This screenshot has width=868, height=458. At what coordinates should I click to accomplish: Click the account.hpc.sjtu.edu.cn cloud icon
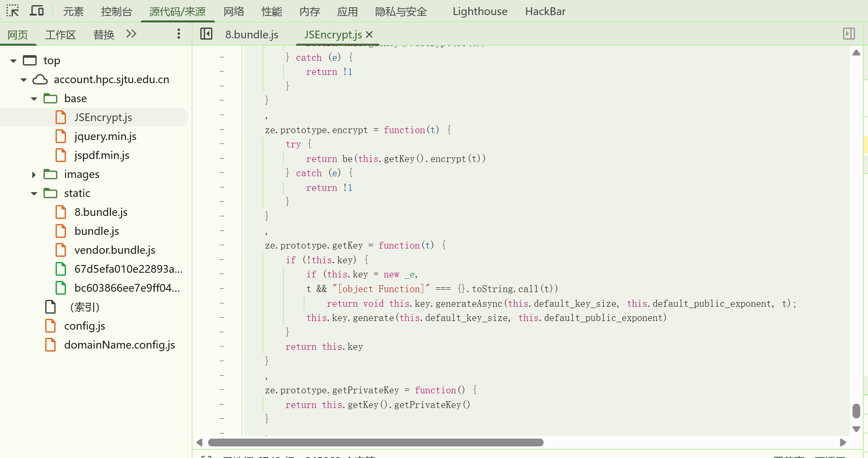(x=40, y=80)
